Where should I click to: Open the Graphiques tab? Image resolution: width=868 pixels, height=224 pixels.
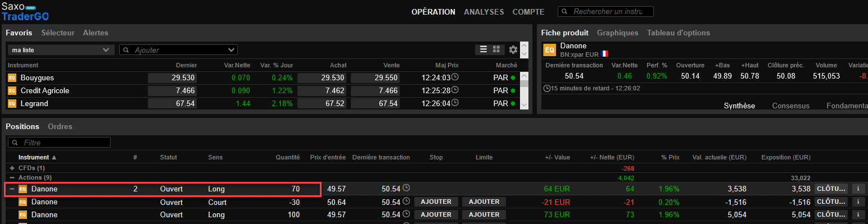(x=618, y=33)
